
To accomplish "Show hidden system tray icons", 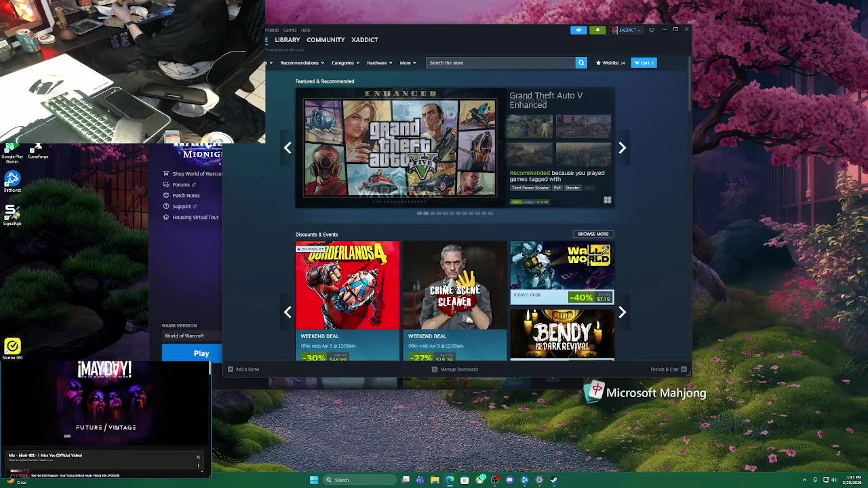I will point(805,480).
